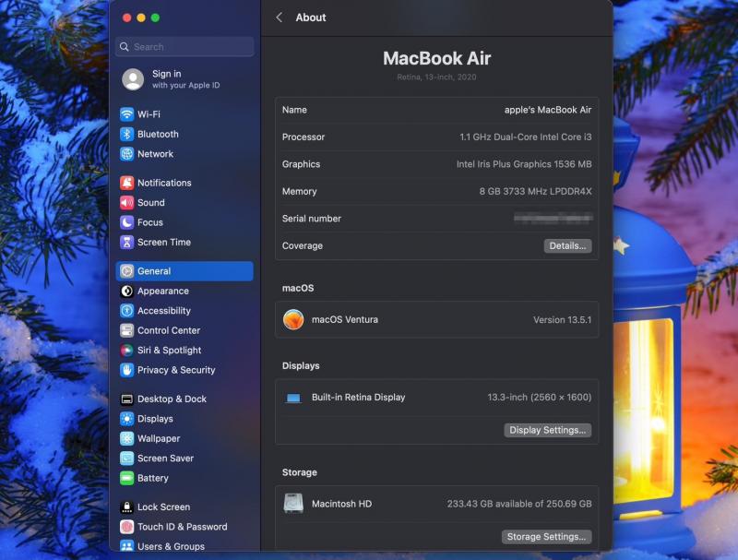Open the Siri & Spotlight icon

click(126, 351)
